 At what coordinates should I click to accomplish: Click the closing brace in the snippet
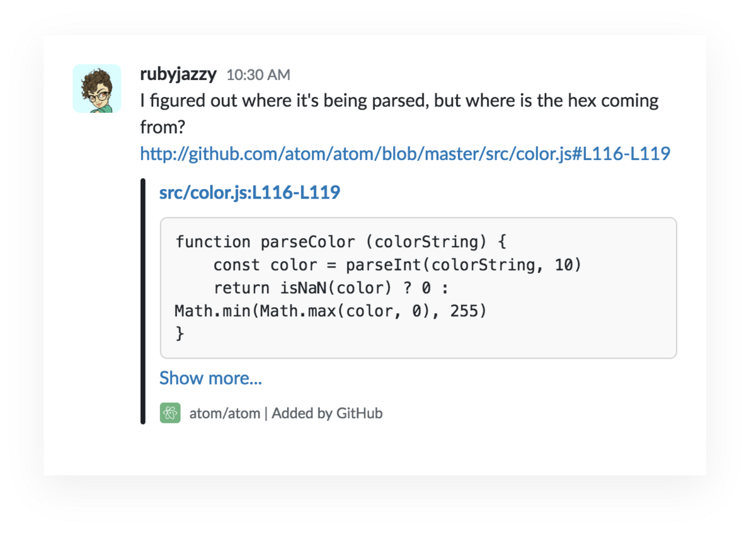[180, 334]
